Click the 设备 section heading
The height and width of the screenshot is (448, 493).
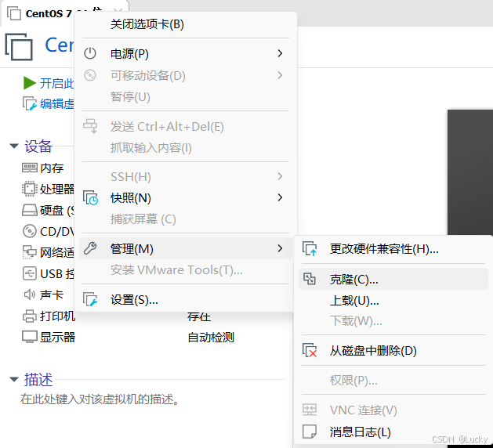point(38,146)
